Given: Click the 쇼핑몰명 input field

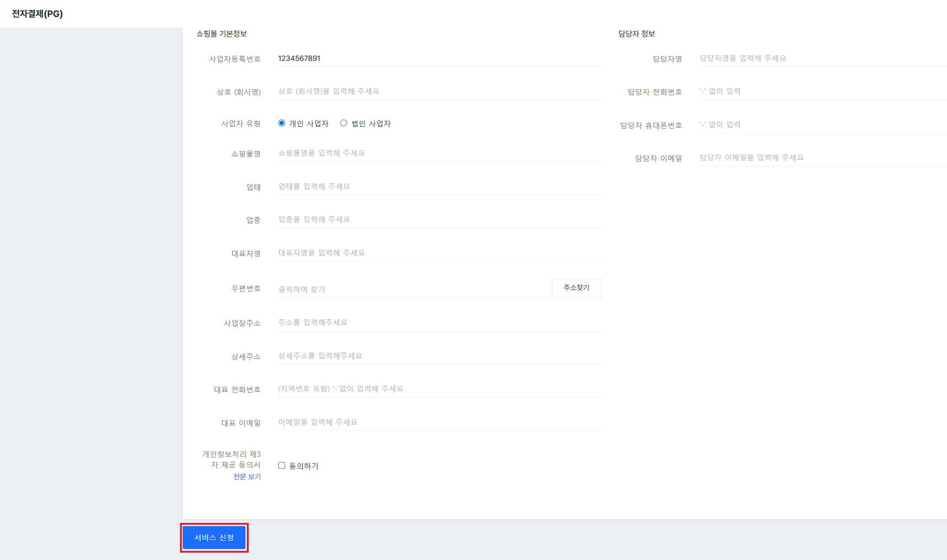Looking at the screenshot, I should (439, 153).
